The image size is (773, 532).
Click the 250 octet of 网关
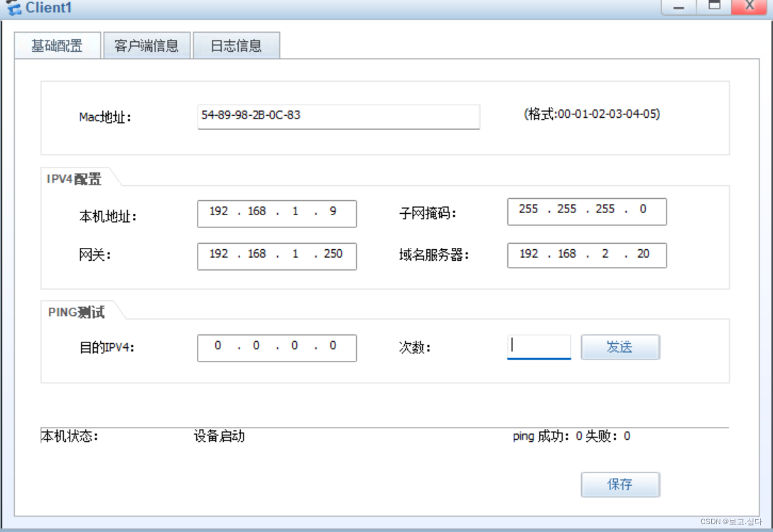click(x=333, y=254)
